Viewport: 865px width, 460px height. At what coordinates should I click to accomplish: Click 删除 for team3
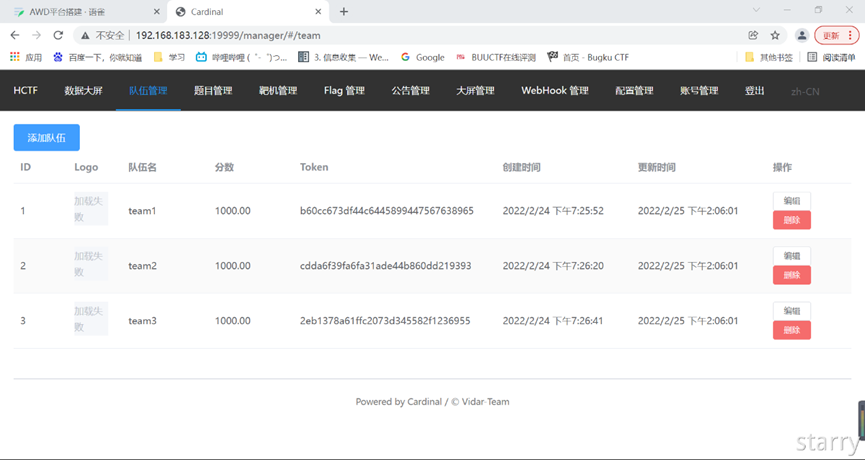[792, 330]
